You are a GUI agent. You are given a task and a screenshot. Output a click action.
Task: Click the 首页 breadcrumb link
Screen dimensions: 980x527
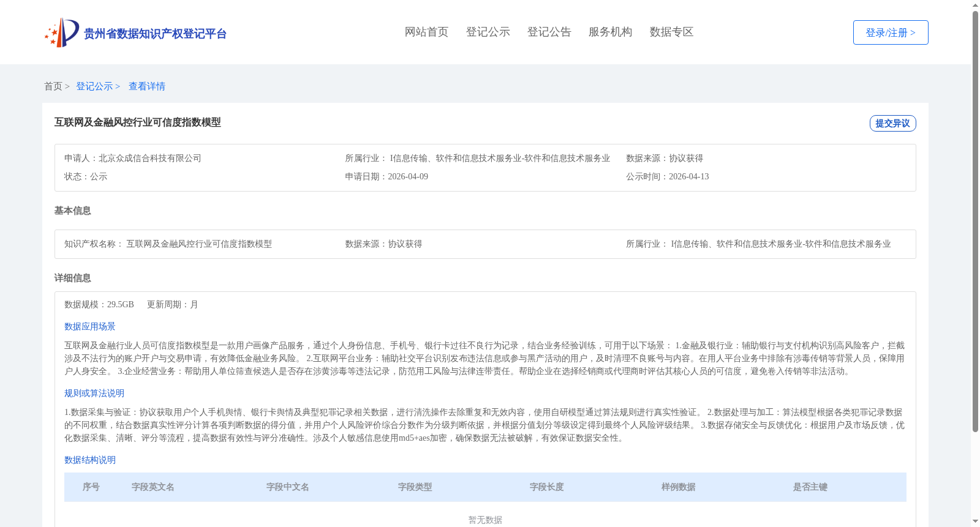53,86
